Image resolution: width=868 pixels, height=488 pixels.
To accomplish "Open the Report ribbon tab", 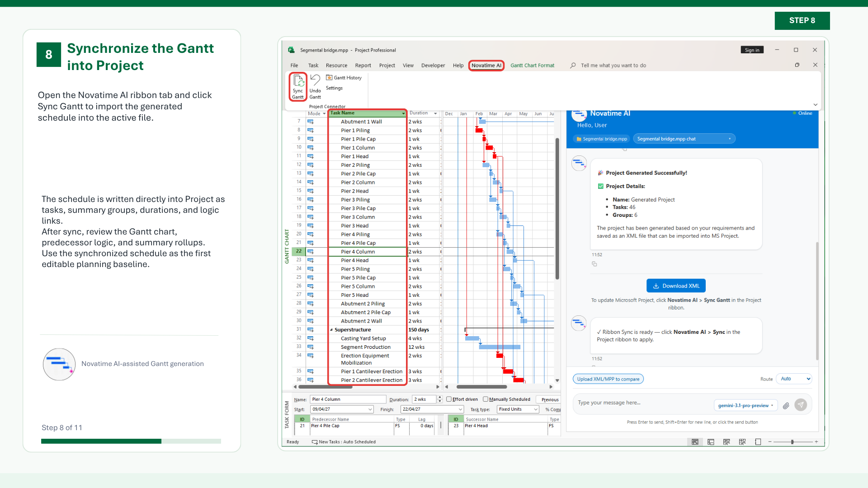I will (363, 66).
